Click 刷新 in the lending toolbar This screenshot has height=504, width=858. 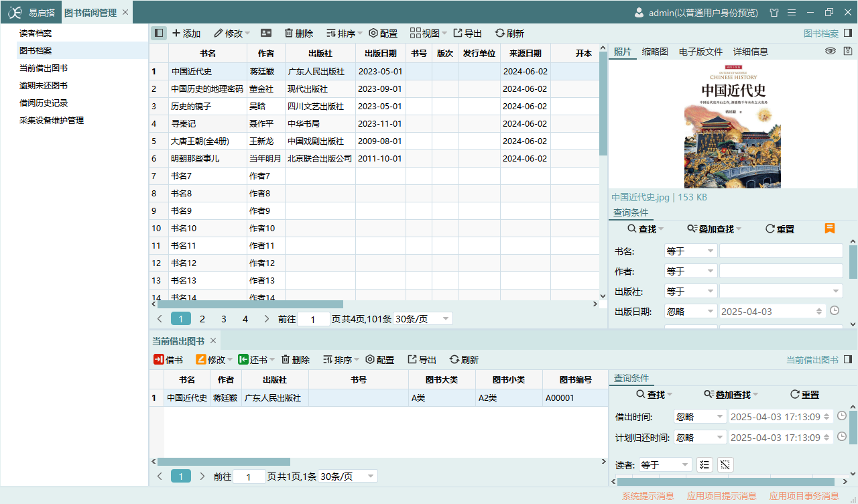[464, 360]
